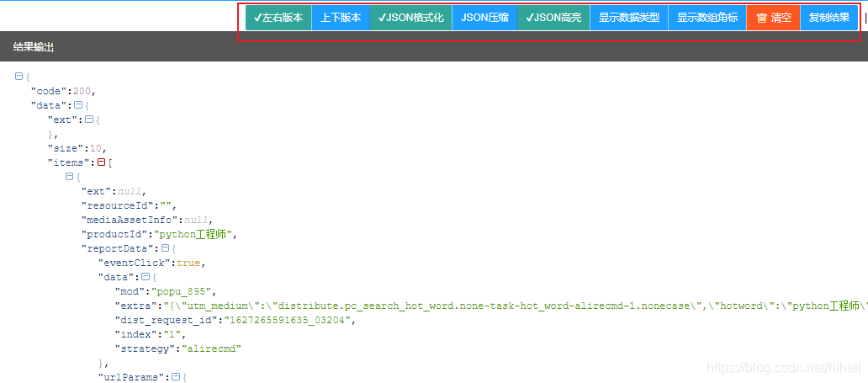Click the dist_request_id value "1627265591635_03204"
This screenshot has width=868, height=383.
[286, 321]
